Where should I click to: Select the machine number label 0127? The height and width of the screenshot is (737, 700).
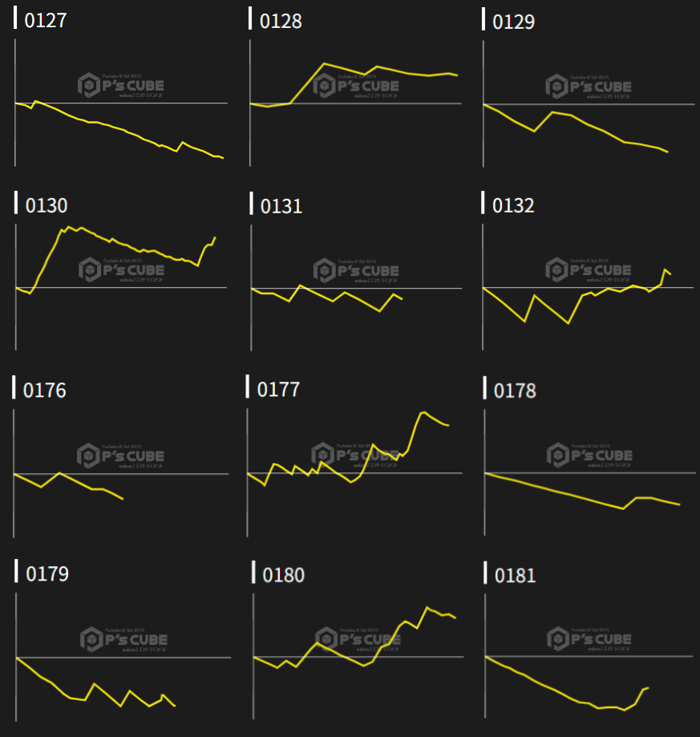click(x=46, y=21)
